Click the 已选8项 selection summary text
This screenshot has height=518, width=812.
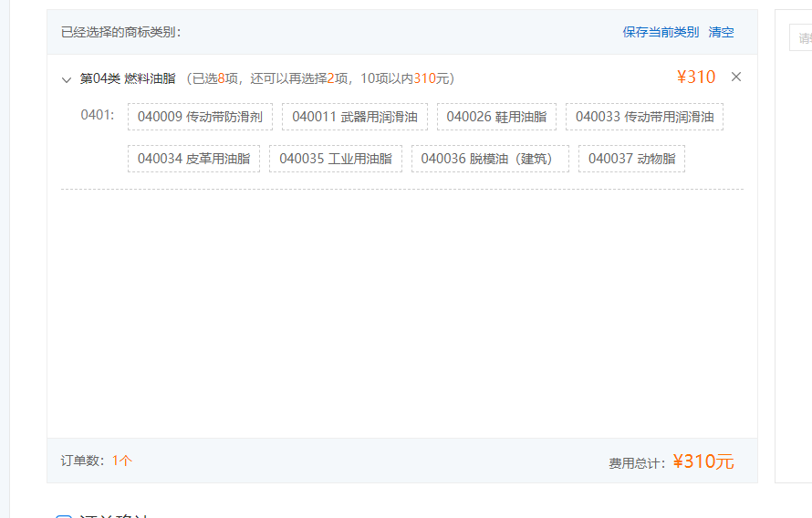(215, 78)
